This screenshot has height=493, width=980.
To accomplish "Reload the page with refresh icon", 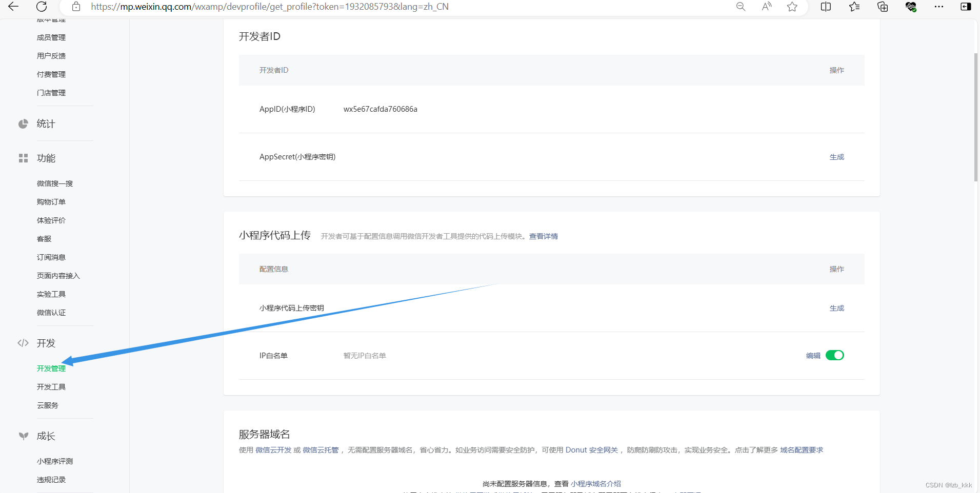I will (42, 7).
